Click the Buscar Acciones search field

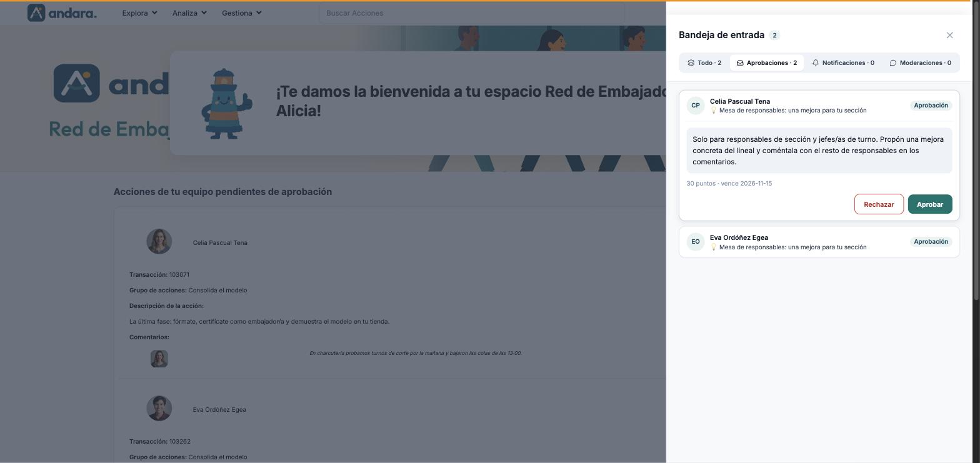(x=471, y=13)
